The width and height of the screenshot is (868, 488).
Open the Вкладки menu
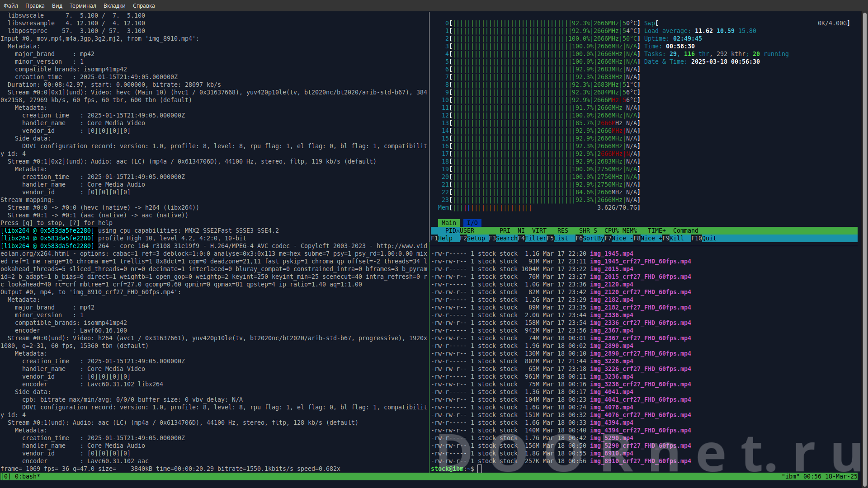[114, 5]
